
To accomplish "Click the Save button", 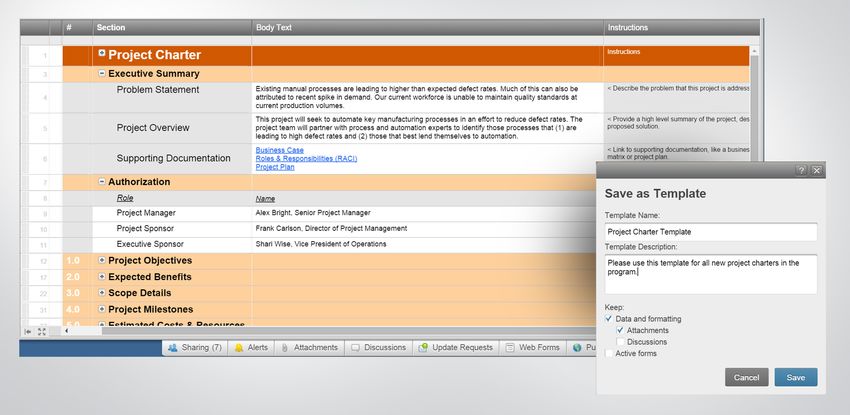I will coord(795,378).
